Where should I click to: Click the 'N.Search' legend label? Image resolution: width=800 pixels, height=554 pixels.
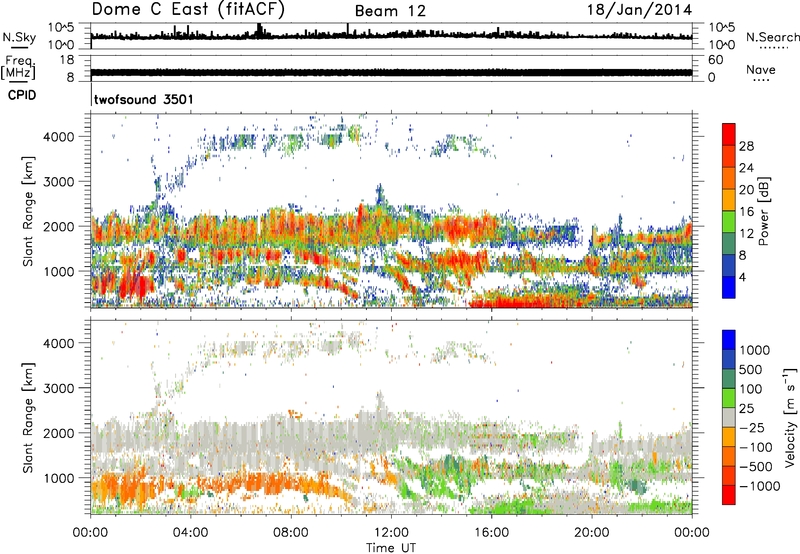coord(772,37)
